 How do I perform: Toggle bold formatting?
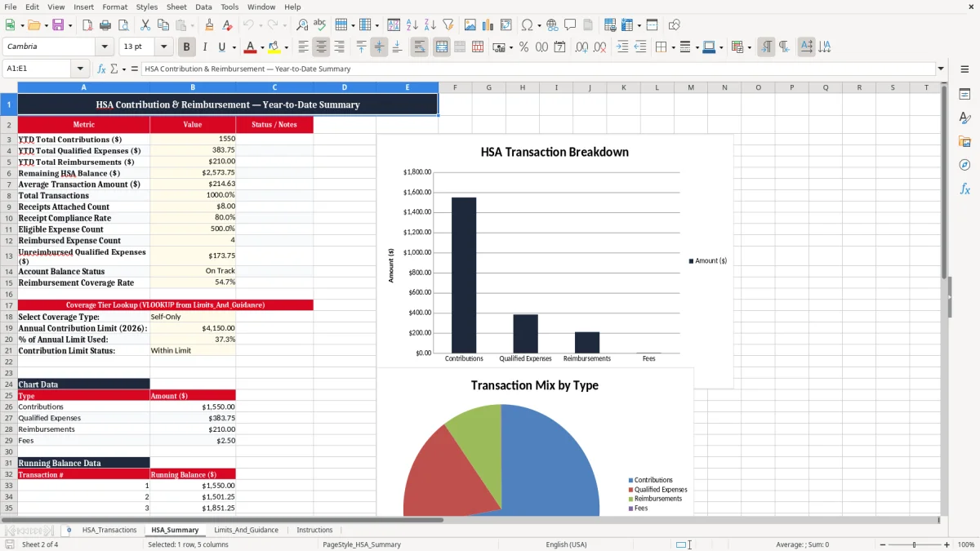coord(186,47)
